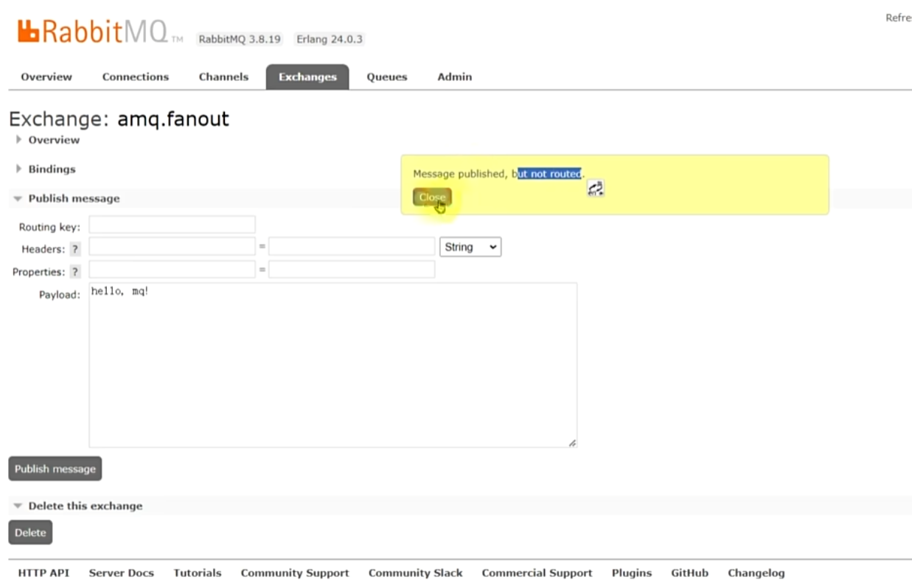Open the Properties help question mark
The image size is (912, 588).
click(x=74, y=272)
